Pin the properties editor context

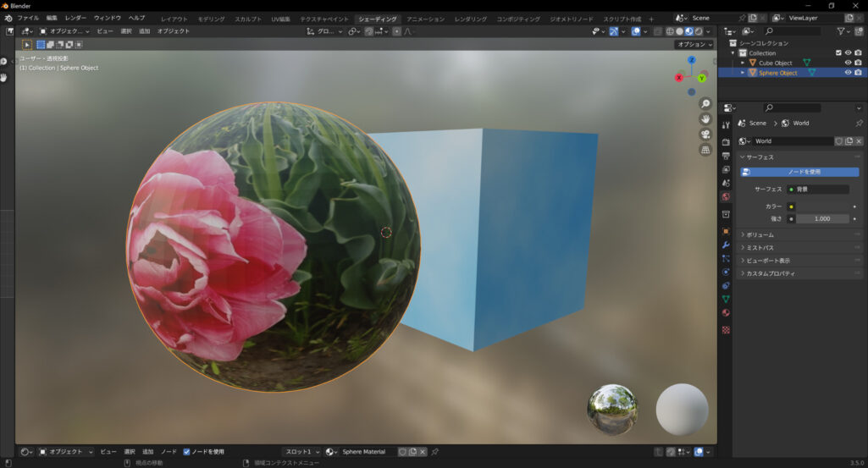859,123
